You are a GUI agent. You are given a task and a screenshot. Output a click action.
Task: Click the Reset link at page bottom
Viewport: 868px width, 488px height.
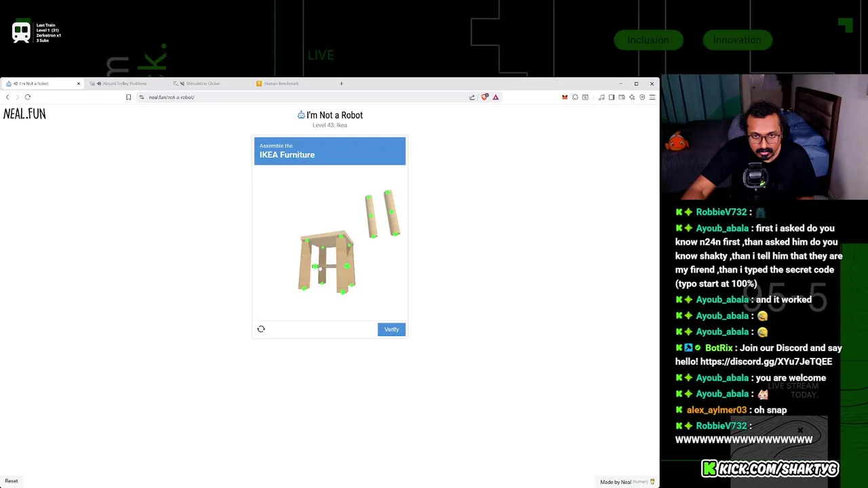pos(12,481)
